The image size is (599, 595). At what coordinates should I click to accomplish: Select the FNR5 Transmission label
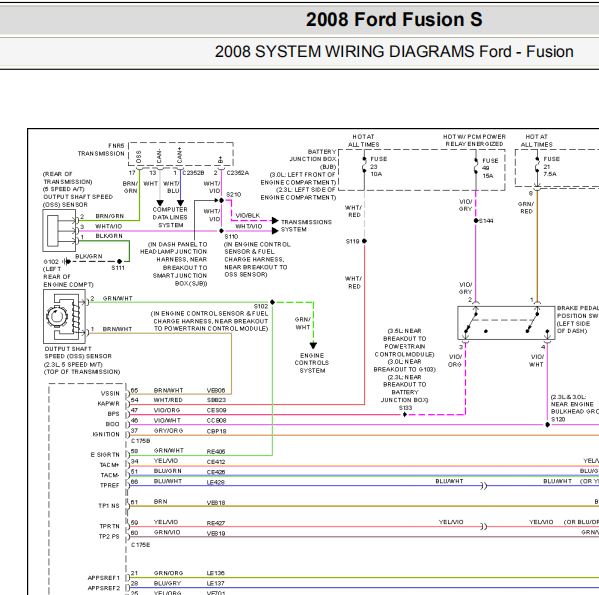(x=101, y=150)
